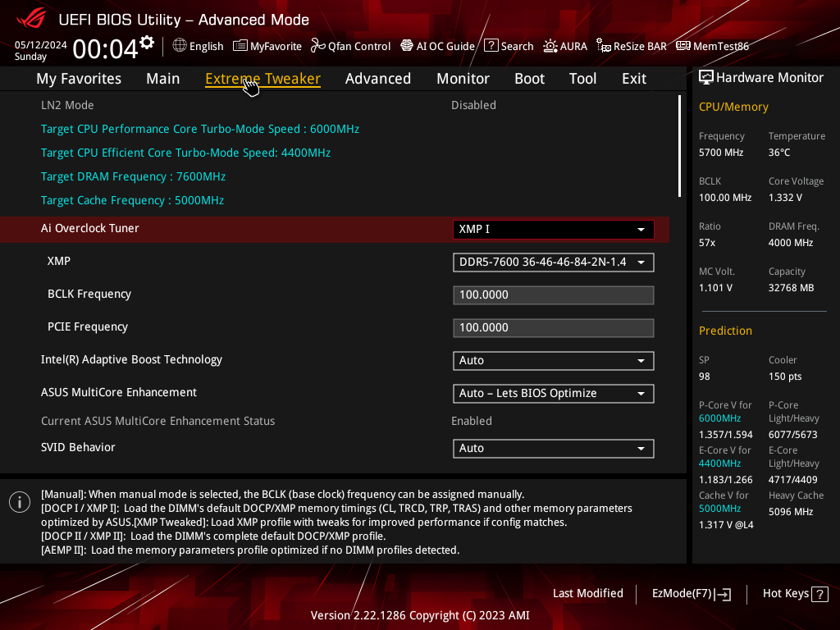This screenshot has height=630, width=840.
Task: Open the AURA lighting icon
Action: [550, 46]
